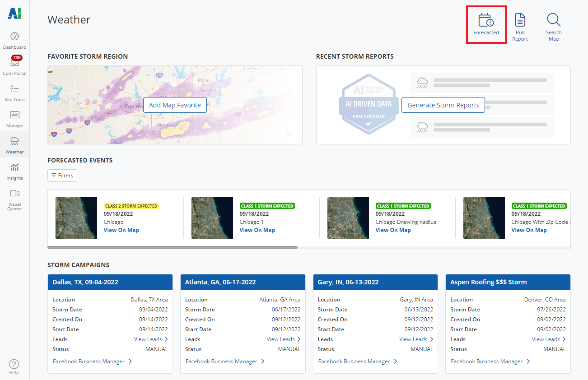The width and height of the screenshot is (588, 380).
Task: Expand the Forecasted Events Filters
Action: pyautogui.click(x=62, y=176)
